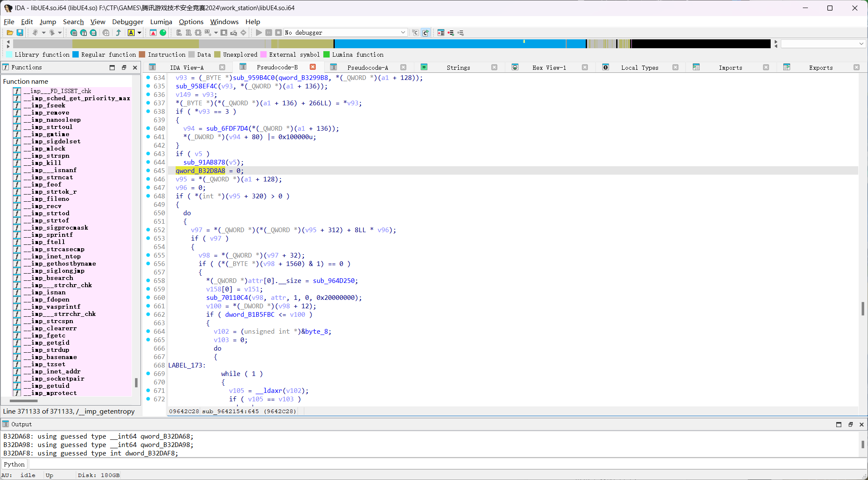Click the first round search icon in the toolbar

74,33
